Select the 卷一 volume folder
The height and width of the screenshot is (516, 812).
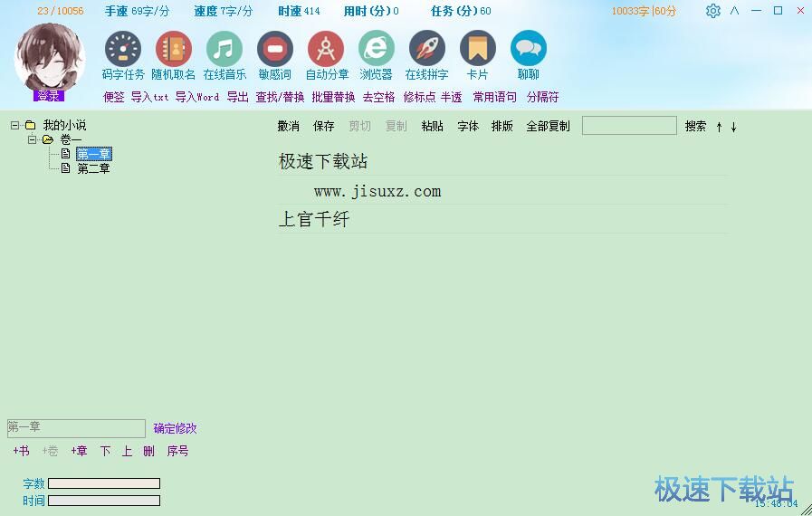[x=71, y=140]
